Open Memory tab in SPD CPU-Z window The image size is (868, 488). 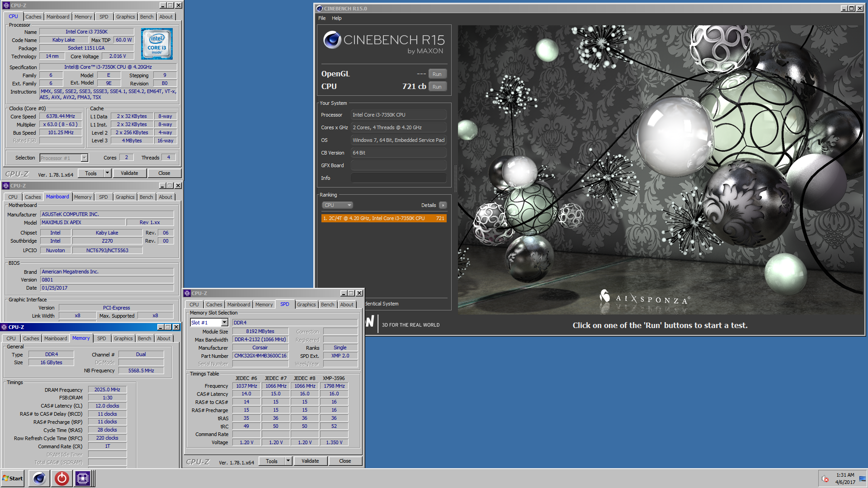tap(264, 305)
